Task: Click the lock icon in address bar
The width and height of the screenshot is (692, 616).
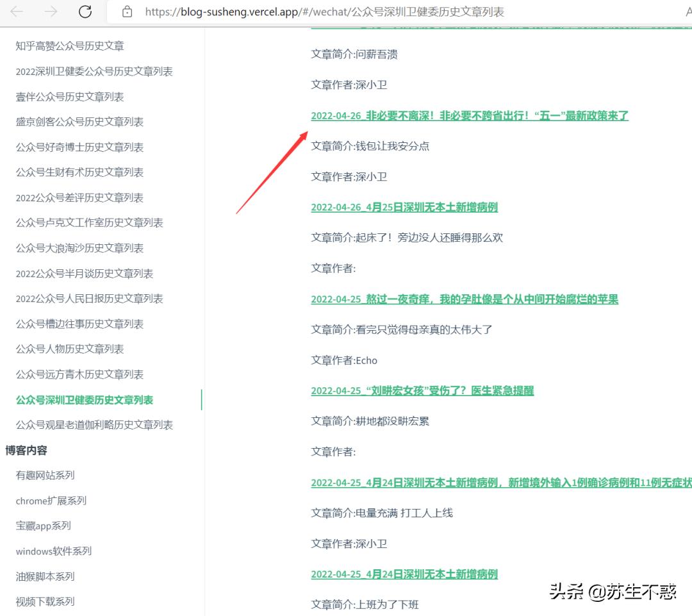Action: pyautogui.click(x=127, y=12)
